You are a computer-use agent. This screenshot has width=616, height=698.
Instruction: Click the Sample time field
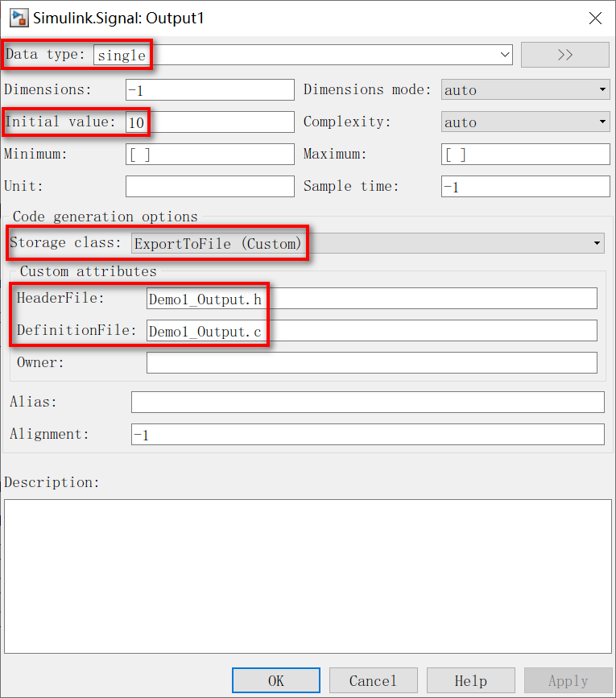click(525, 186)
